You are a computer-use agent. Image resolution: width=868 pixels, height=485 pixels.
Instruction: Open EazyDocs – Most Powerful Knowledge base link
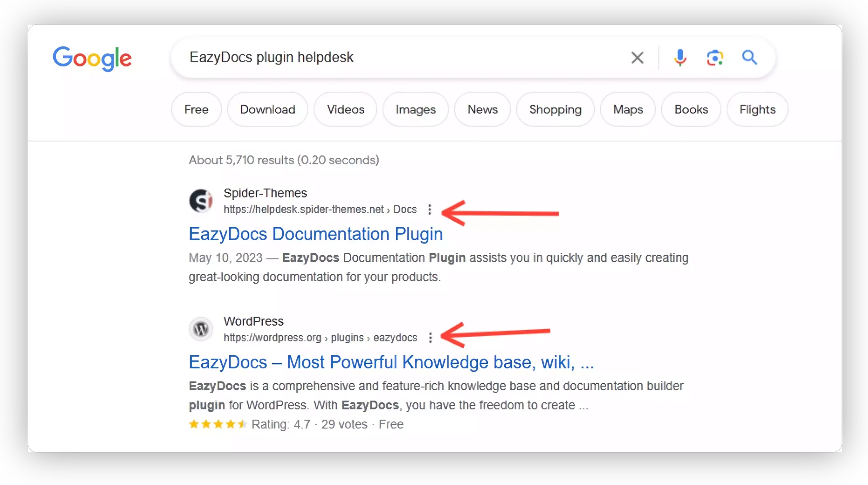pos(391,362)
